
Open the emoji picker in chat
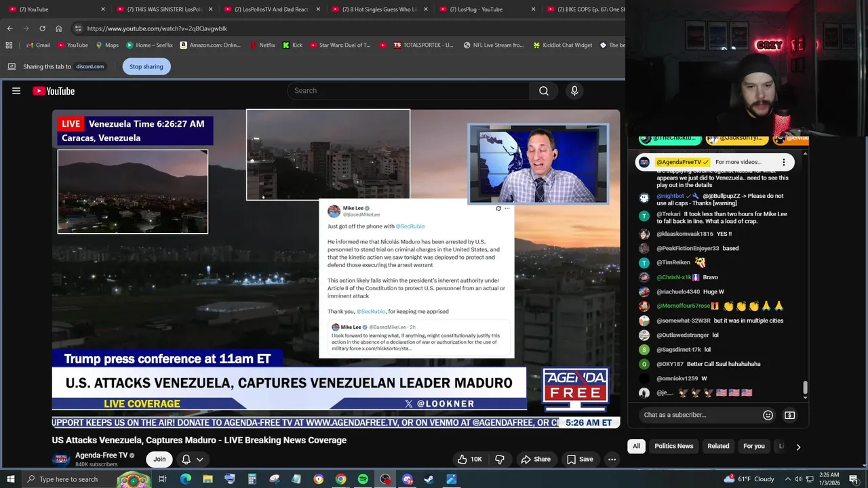coord(768,415)
